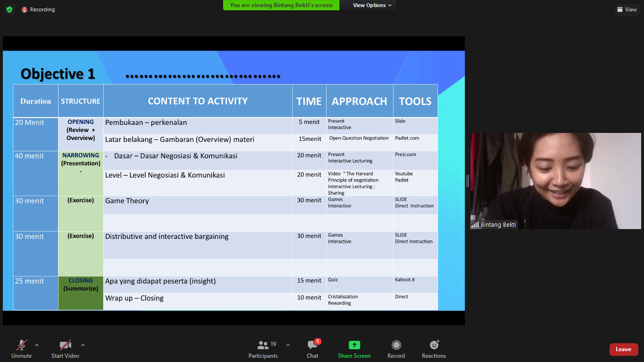Click Bintang Bekti's video thumbnail

(555, 181)
